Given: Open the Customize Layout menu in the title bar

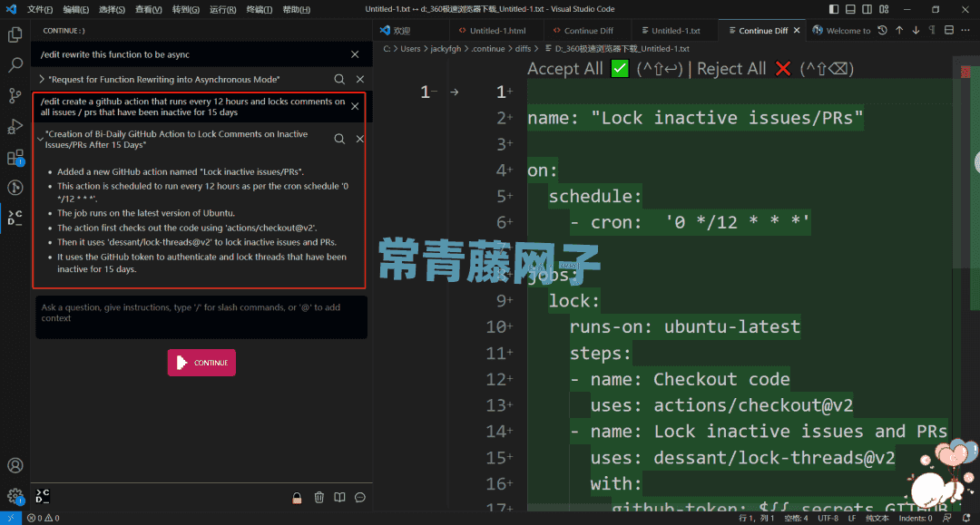Looking at the screenshot, I should click(884, 9).
